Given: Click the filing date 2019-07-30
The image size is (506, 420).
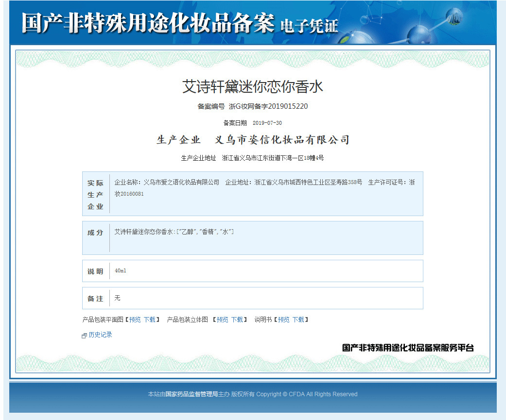Looking at the screenshot, I should tap(267, 123).
